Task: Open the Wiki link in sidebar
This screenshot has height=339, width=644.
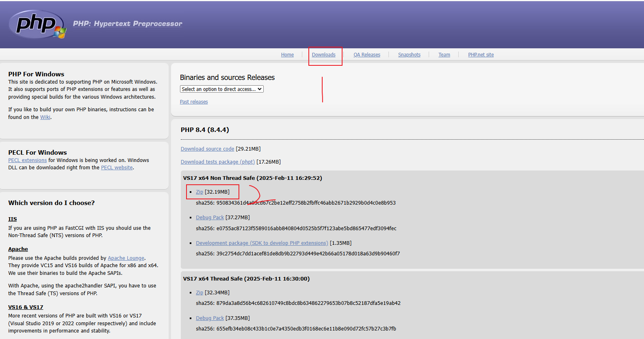Action: click(x=45, y=117)
